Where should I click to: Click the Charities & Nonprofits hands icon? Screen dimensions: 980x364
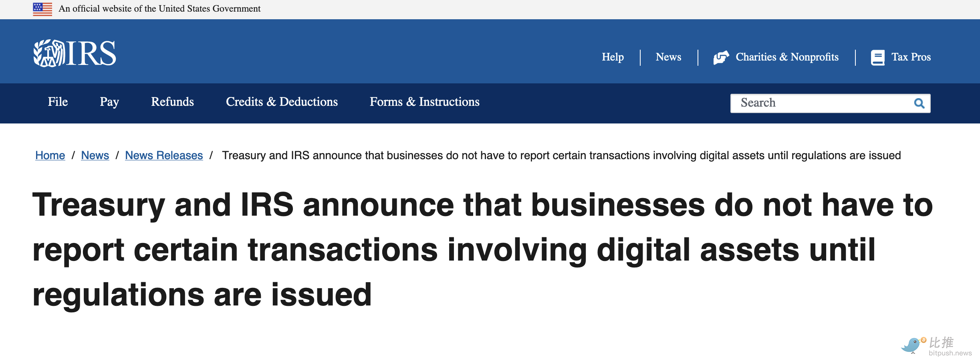click(721, 57)
